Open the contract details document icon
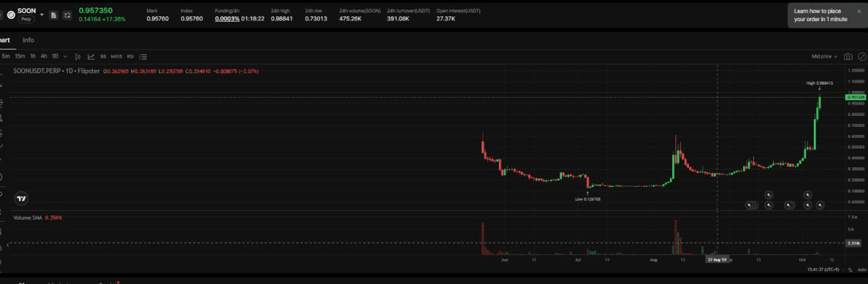Viewport: 868px width, 284px height. point(54,15)
